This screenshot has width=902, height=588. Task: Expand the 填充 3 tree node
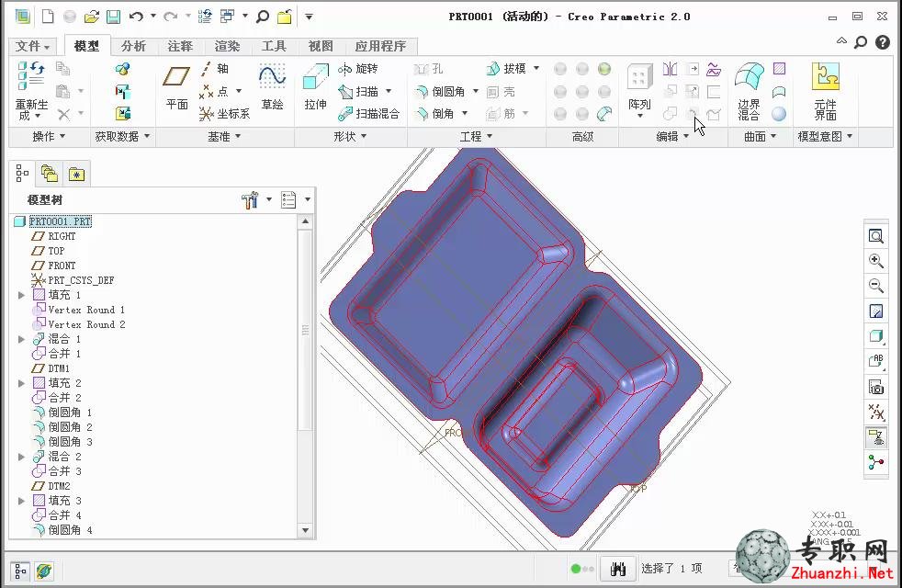click(x=21, y=501)
